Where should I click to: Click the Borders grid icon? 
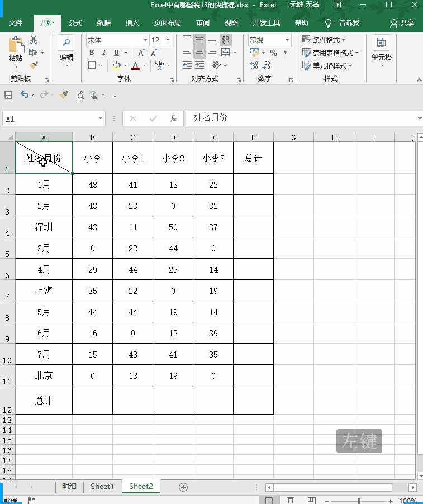(92, 65)
